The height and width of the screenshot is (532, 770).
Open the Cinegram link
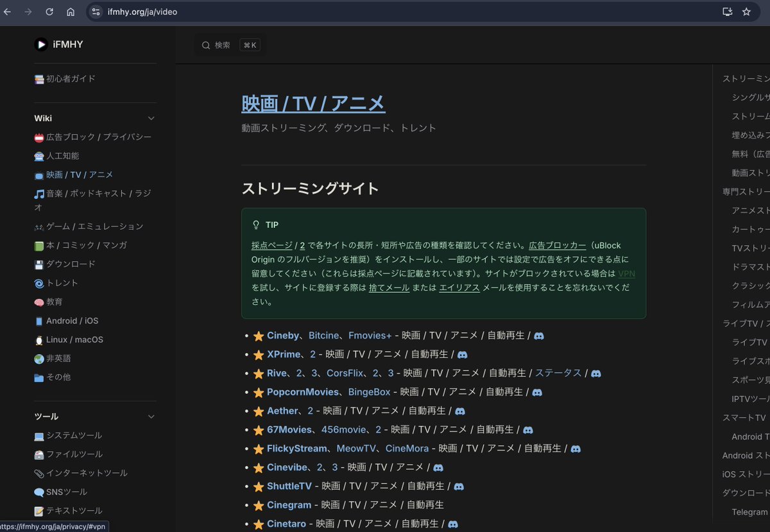(x=289, y=505)
